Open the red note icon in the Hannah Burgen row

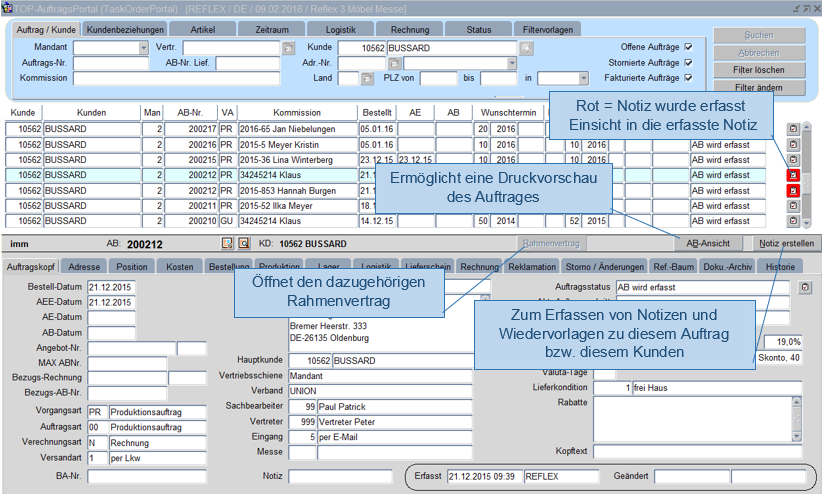coord(793,190)
